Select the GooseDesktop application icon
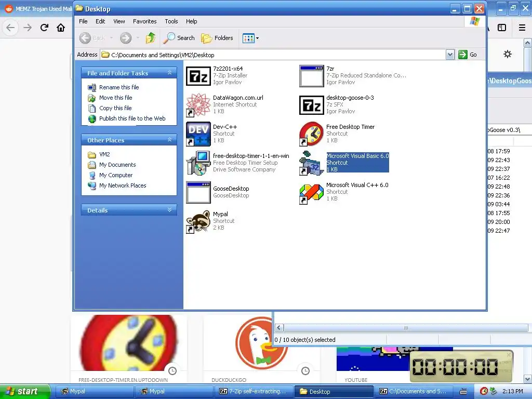This screenshot has width=532, height=399. pyautogui.click(x=198, y=192)
